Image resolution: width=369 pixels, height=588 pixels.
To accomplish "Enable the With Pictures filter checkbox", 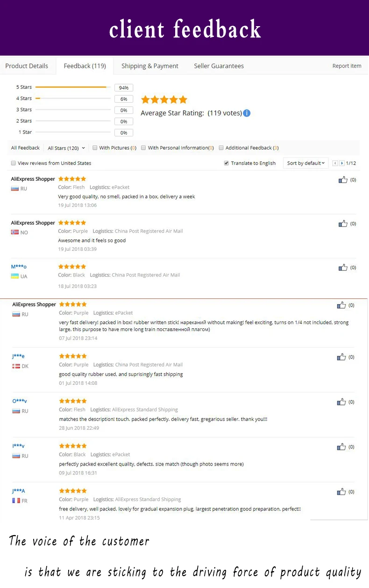I will pos(95,148).
